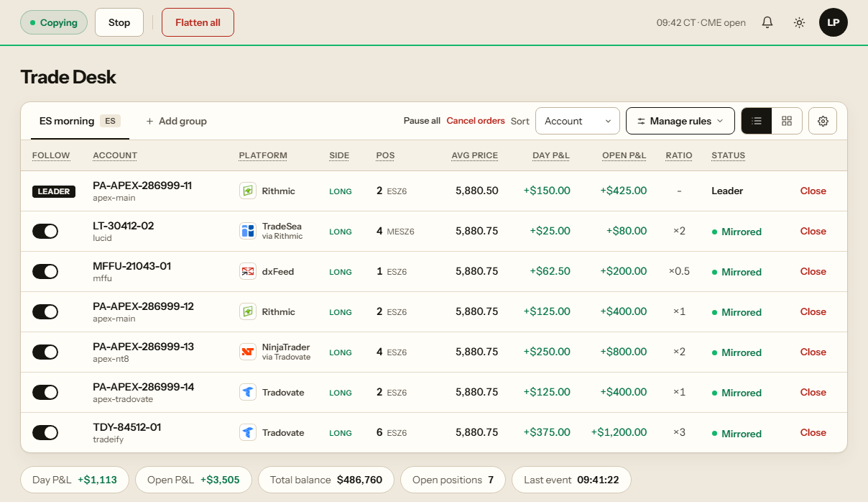Image resolution: width=868 pixels, height=502 pixels.
Task: Click the ES tag beside ES morning
Action: click(x=110, y=121)
